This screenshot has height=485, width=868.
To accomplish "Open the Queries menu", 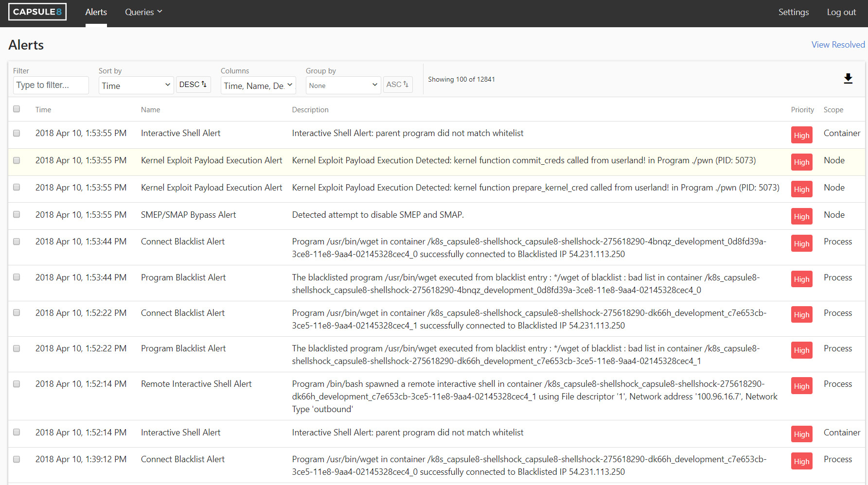I will 143,12.
